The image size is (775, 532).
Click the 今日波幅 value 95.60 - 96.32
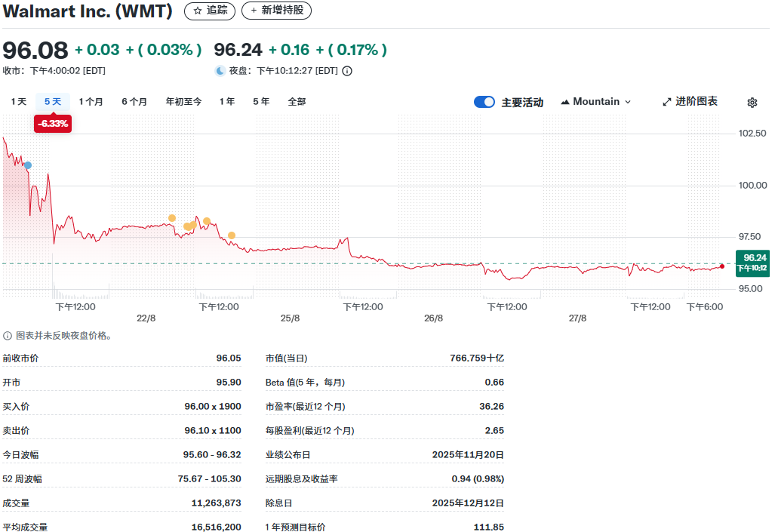(x=212, y=455)
